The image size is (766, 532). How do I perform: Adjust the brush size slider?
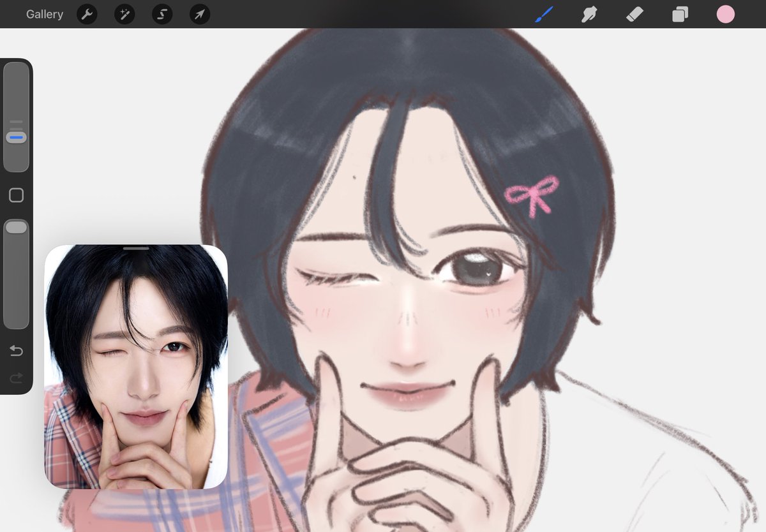pos(16,117)
